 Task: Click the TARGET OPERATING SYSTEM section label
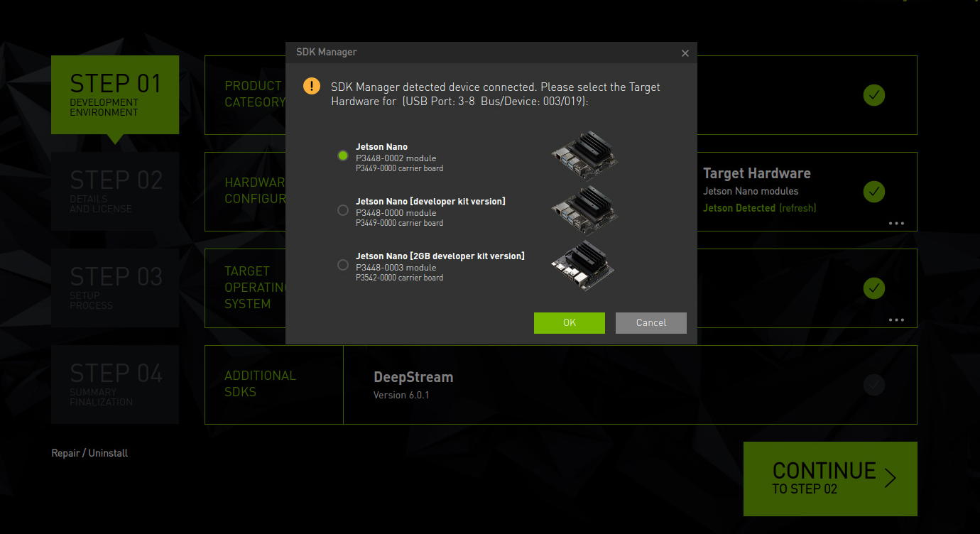[255, 287]
